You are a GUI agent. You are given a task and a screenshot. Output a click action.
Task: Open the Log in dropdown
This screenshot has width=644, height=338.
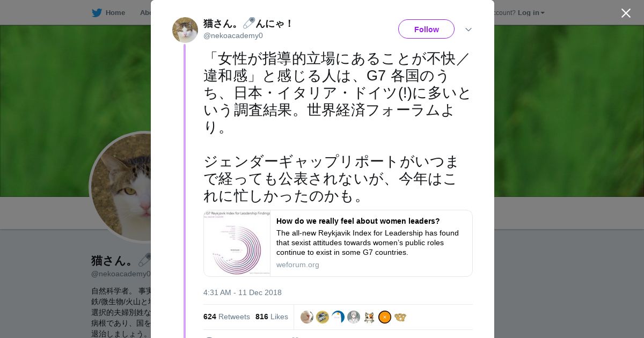tap(531, 13)
